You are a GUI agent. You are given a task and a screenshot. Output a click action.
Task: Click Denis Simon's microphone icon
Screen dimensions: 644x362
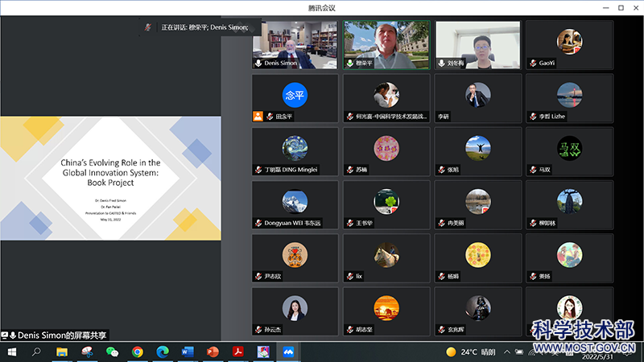click(x=258, y=64)
